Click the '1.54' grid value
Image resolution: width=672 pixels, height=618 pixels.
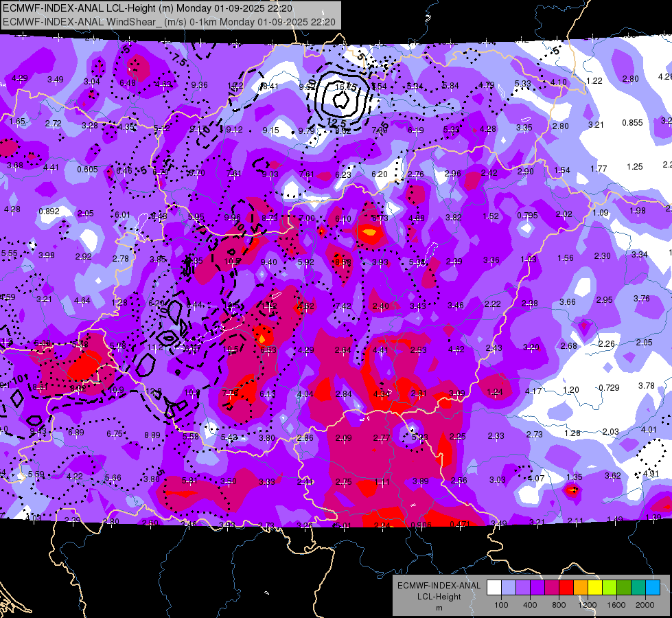click(x=562, y=170)
